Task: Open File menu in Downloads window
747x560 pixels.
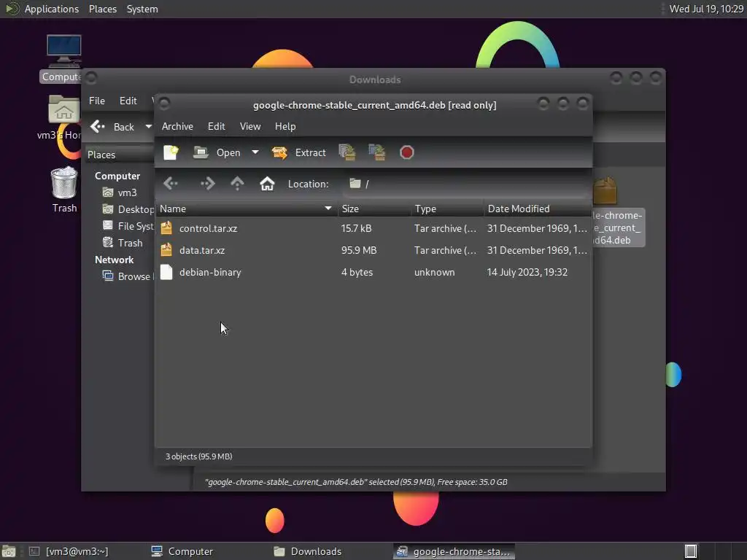Action: tap(97, 101)
